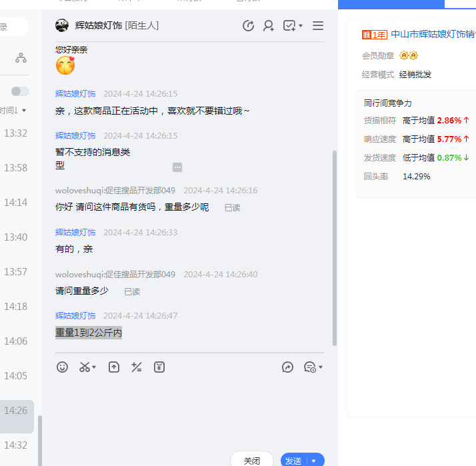The image size is (476, 466).
Task: Select the 14:32 conversation entry
Action: pyautogui.click(x=16, y=445)
